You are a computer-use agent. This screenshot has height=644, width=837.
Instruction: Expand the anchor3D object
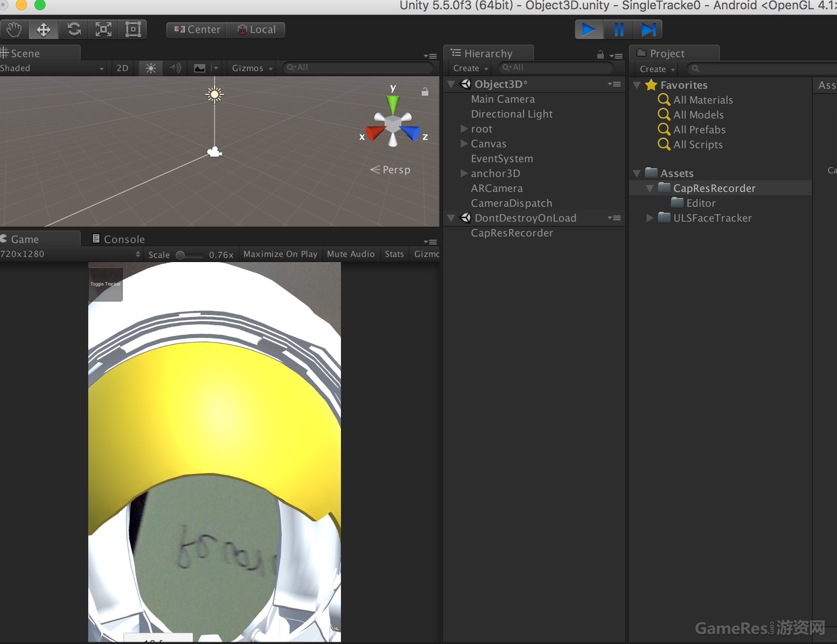(464, 173)
